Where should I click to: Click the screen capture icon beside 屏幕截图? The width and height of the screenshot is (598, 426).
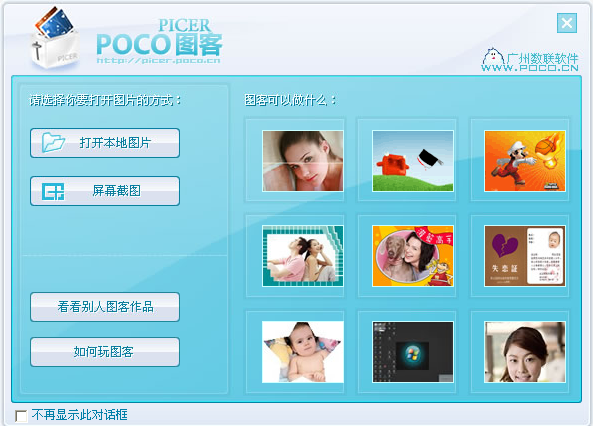coord(53,191)
